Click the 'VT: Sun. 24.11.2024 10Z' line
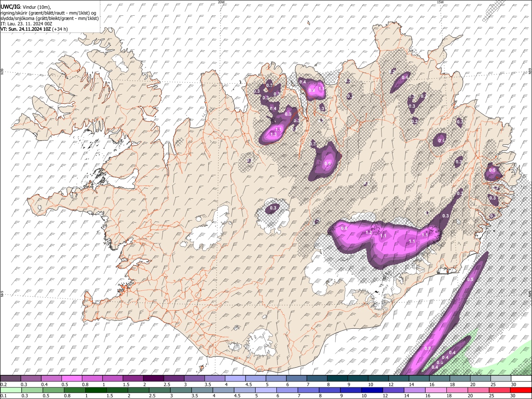 pyautogui.click(x=26, y=29)
